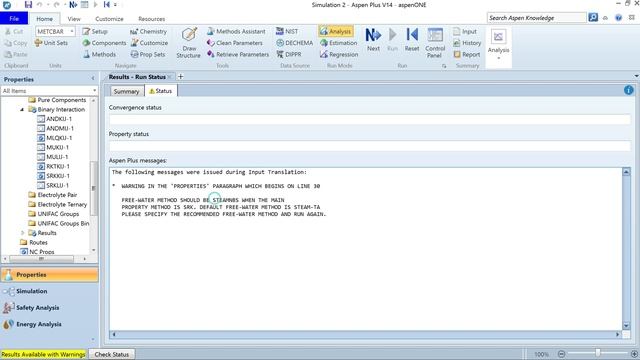
Task: Switch to the Home ribbon tab
Action: [x=44, y=19]
